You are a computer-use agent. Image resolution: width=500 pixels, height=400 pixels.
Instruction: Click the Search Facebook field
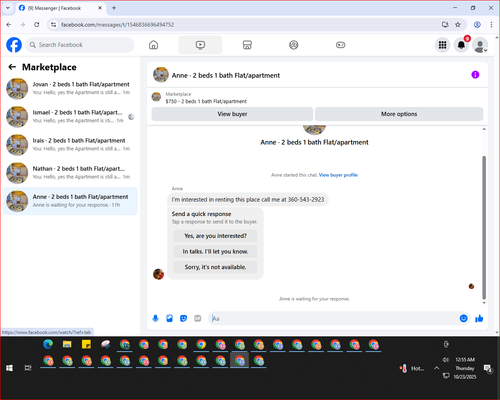coord(80,45)
